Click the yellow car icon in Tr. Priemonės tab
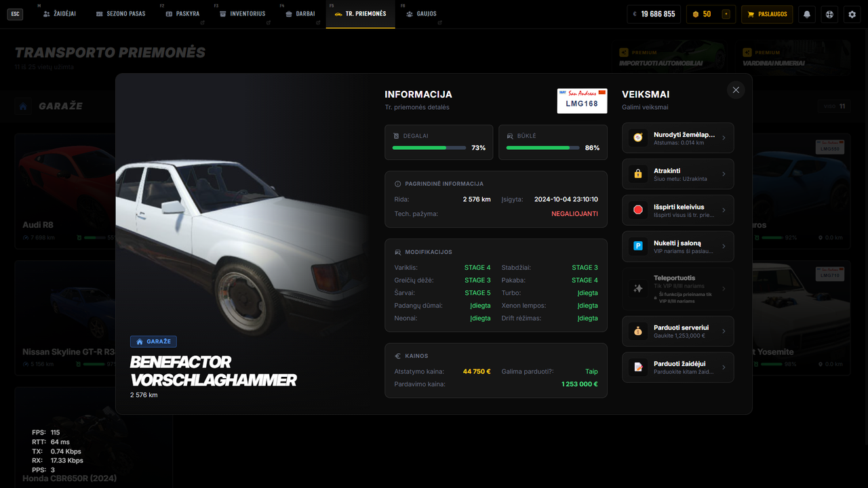This screenshot has height=488, width=868. pyautogui.click(x=338, y=14)
